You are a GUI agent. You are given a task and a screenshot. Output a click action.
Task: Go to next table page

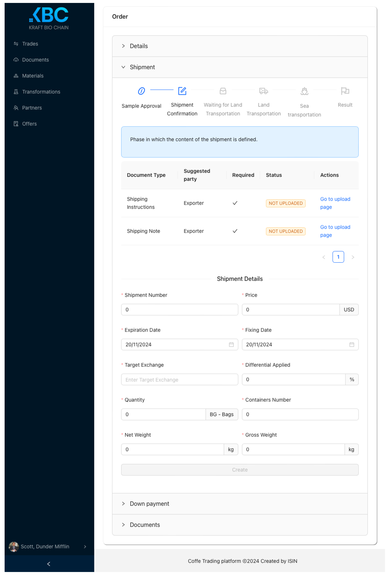pos(353,257)
